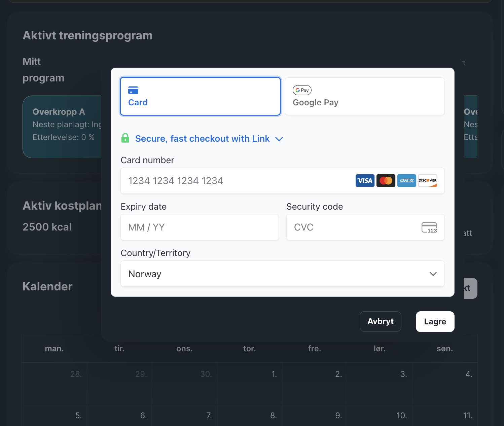Image resolution: width=504 pixels, height=426 pixels.
Task: Click the G Pay logo badge
Action: click(x=302, y=90)
